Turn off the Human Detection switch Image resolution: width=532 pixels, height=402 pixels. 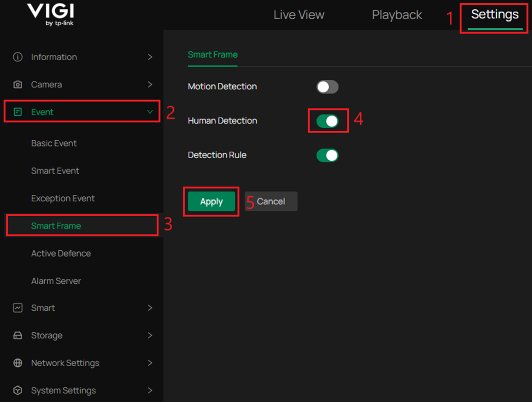pos(328,121)
